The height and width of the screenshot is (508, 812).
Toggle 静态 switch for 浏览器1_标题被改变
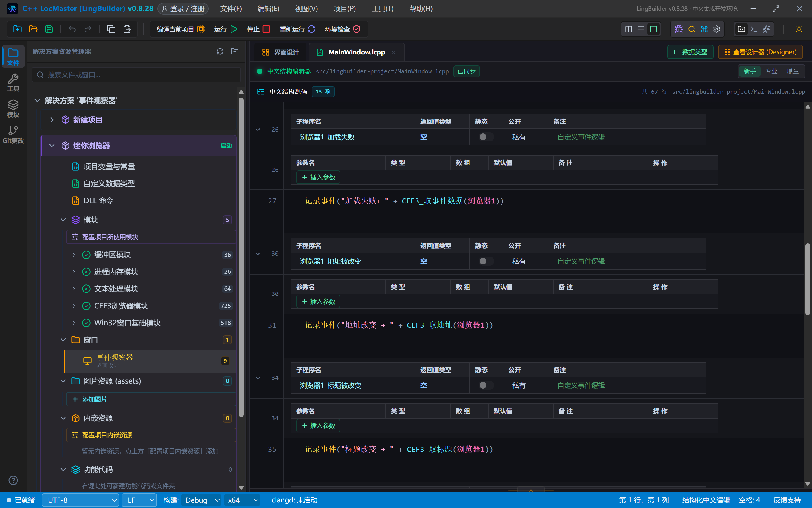pos(486,385)
